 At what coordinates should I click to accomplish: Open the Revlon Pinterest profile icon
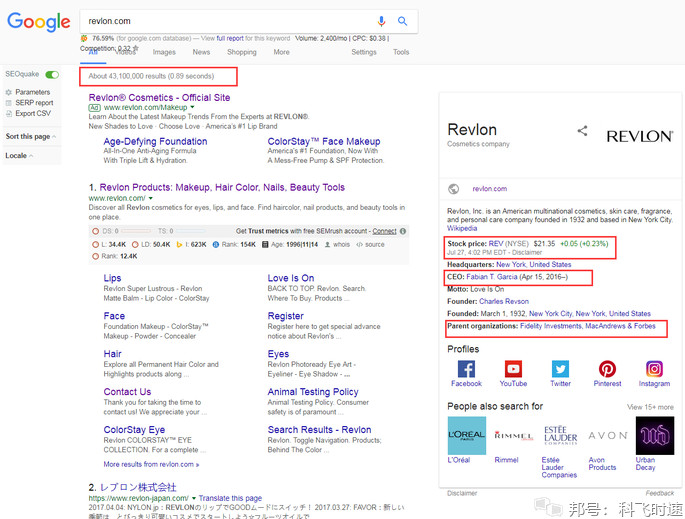(x=607, y=369)
